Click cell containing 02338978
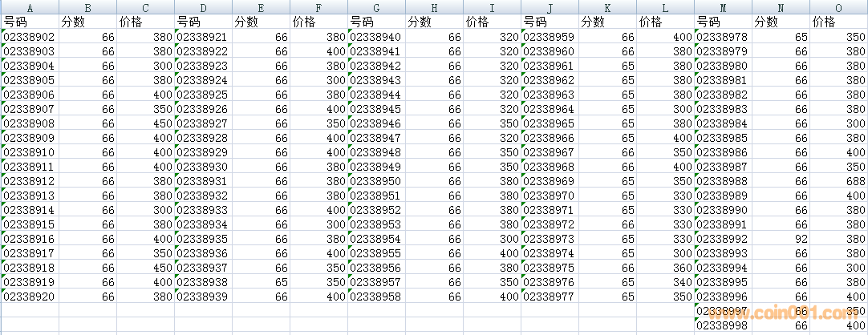The height and width of the screenshot is (335, 868). pos(723,37)
